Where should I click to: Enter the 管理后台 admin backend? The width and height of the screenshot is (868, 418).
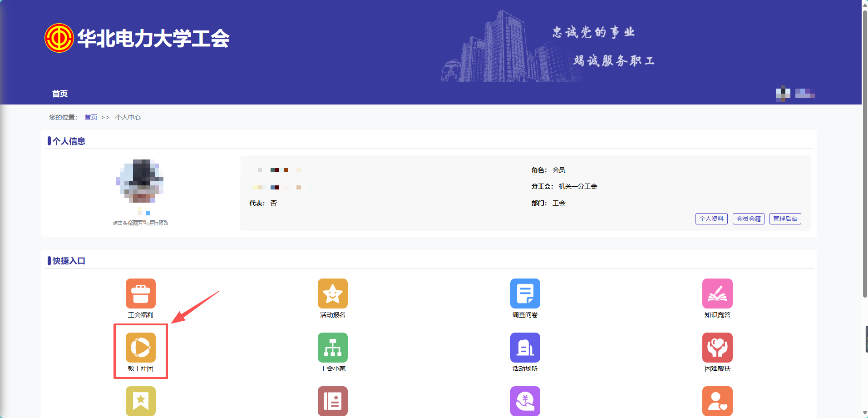(785, 219)
